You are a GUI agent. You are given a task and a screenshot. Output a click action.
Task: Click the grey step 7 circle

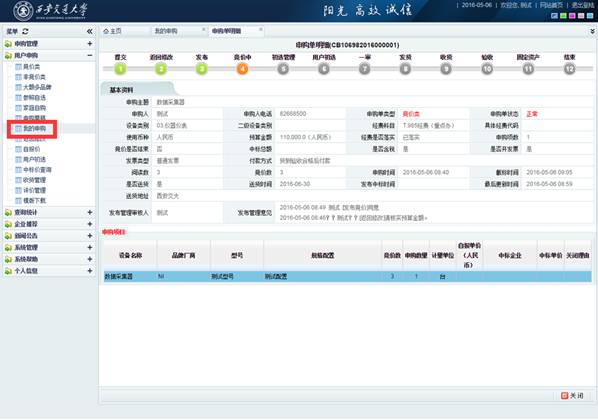click(x=365, y=69)
